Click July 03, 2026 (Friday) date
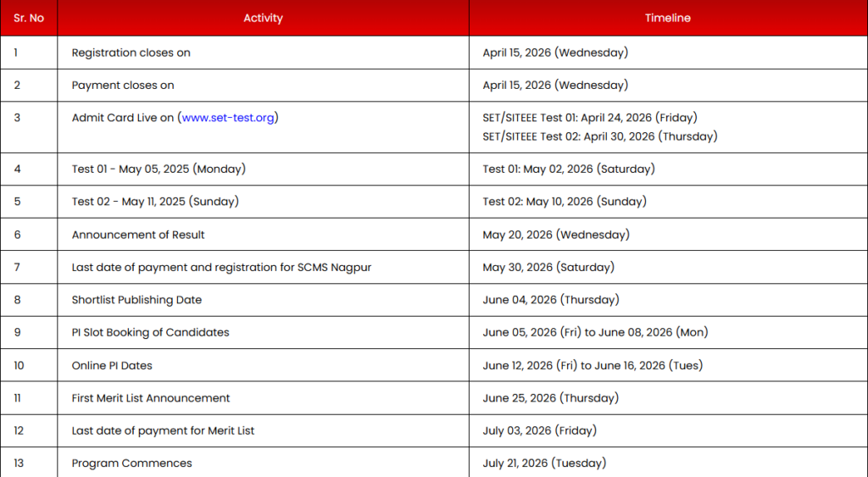The width and height of the screenshot is (868, 477). coord(539,430)
